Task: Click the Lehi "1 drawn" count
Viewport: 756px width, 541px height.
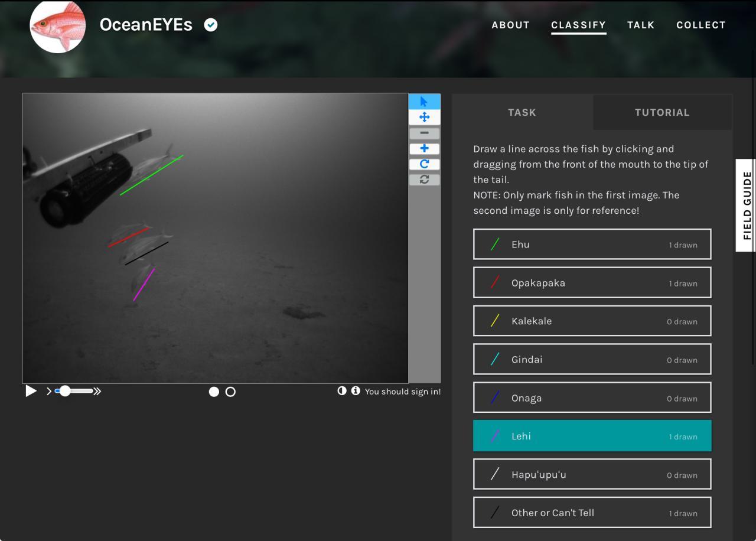Action: coord(683,437)
